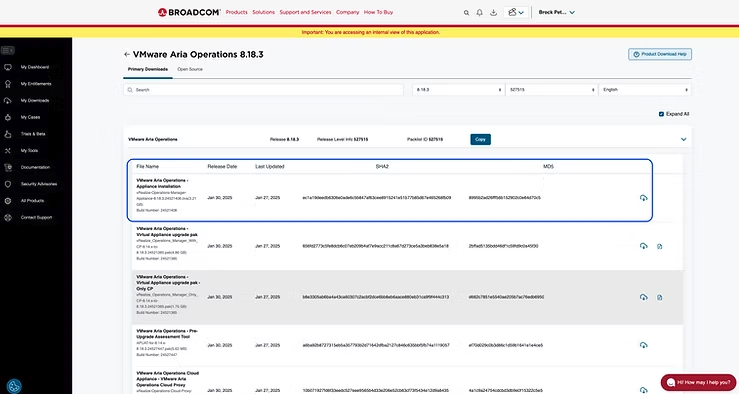739x394 pixels.
Task: Download the Pre-Upgrade Assessment Tool file
Action: click(643, 345)
